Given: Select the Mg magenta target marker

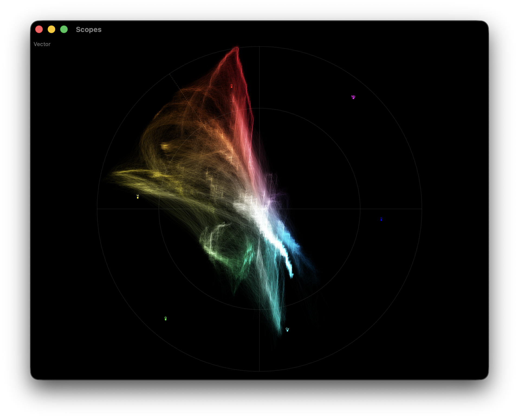Looking at the screenshot, I should pos(353,98).
